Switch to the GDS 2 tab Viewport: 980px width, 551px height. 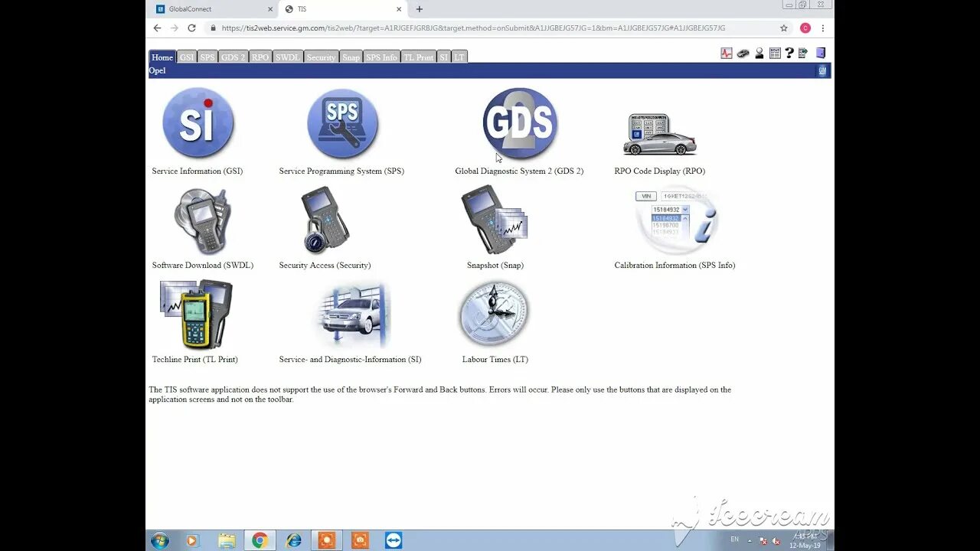(234, 57)
